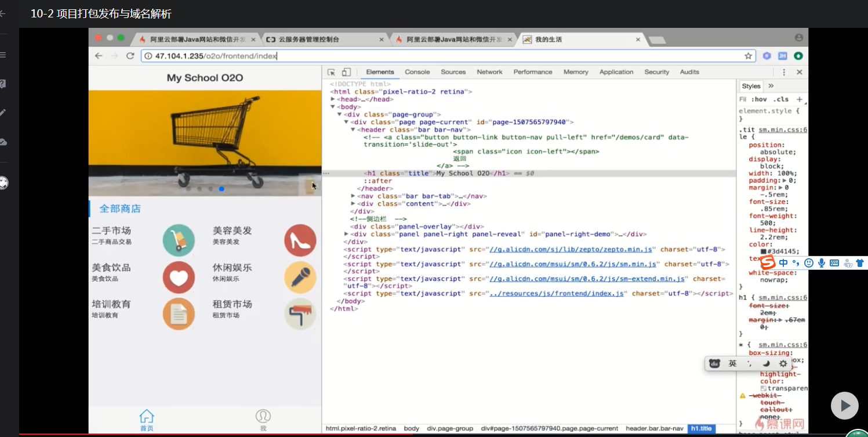868x437 pixels.
Task: Click the site info icon in address bar
Action: click(148, 56)
